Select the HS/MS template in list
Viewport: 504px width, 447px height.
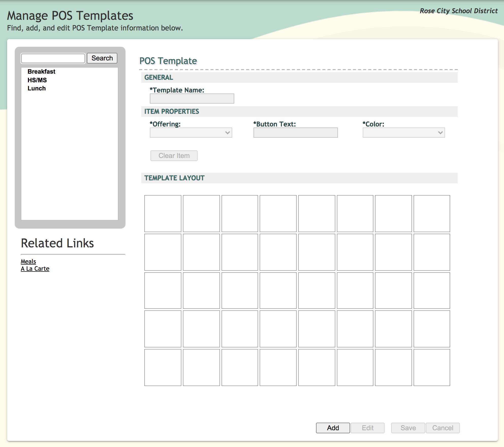coord(37,80)
